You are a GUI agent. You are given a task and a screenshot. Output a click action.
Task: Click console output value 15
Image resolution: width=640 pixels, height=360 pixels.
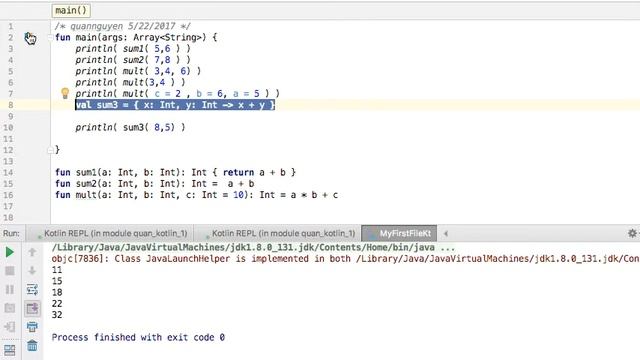coord(57,281)
